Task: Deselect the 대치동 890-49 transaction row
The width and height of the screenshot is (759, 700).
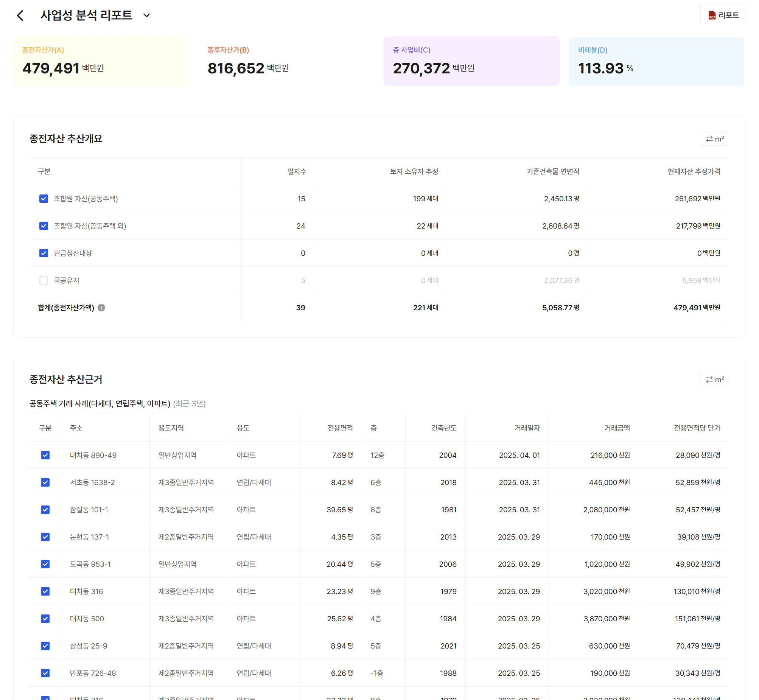Action: click(x=45, y=455)
